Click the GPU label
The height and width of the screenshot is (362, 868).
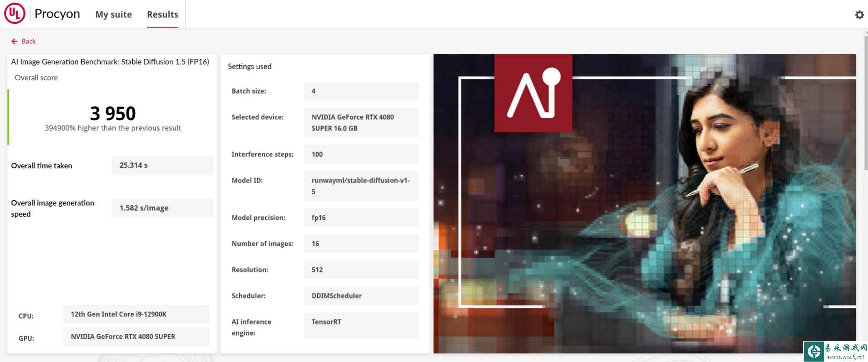pyautogui.click(x=26, y=338)
